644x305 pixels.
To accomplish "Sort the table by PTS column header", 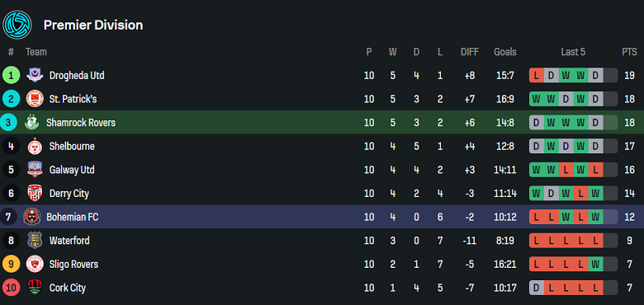I will pyautogui.click(x=629, y=52).
